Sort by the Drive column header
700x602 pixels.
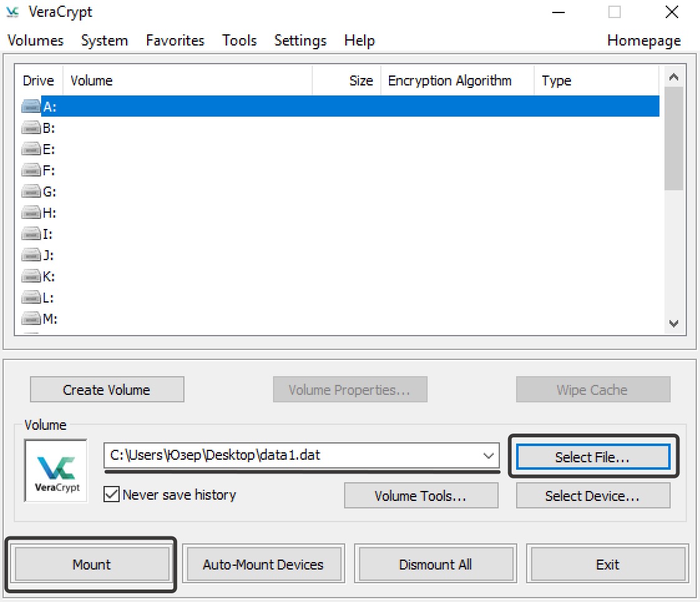click(39, 80)
